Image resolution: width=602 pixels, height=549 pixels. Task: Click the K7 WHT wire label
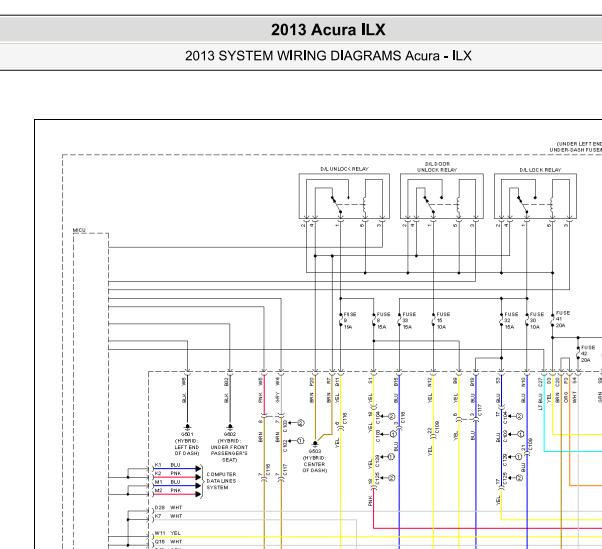(x=168, y=516)
